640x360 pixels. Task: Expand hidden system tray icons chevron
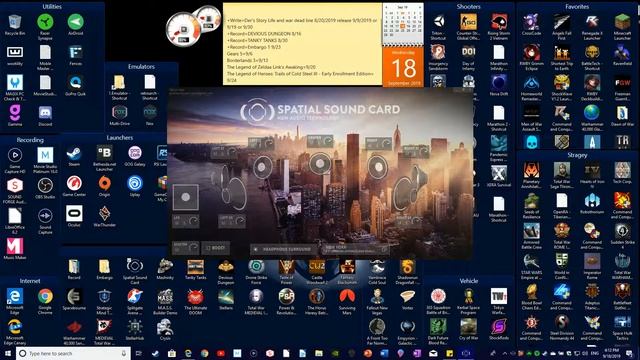504,353
